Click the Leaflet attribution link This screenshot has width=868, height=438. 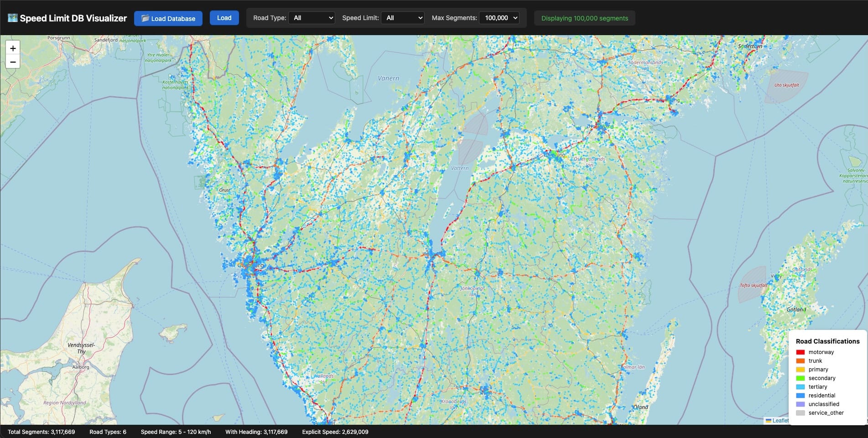coord(780,421)
